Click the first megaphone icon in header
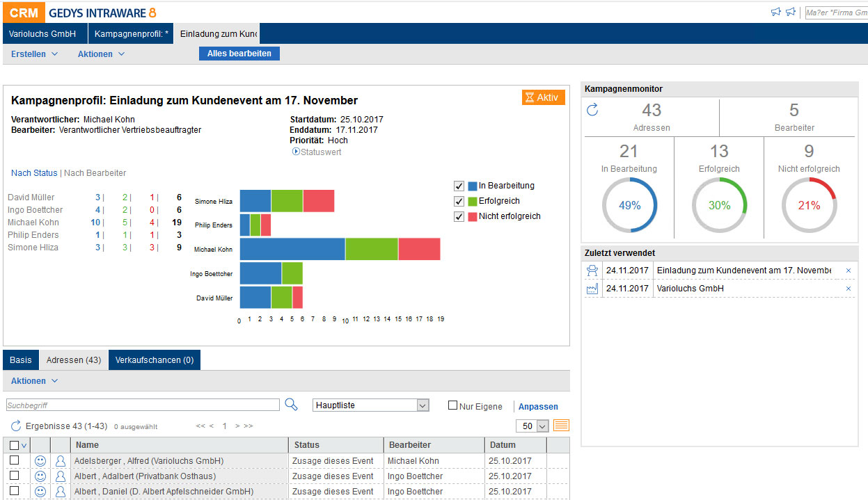This screenshot has height=500, width=868. (x=775, y=12)
